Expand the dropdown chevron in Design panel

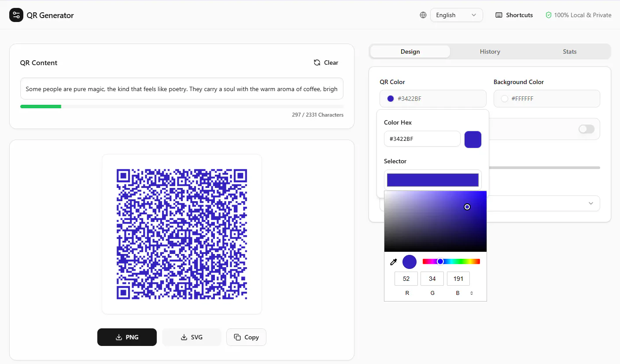pyautogui.click(x=590, y=203)
